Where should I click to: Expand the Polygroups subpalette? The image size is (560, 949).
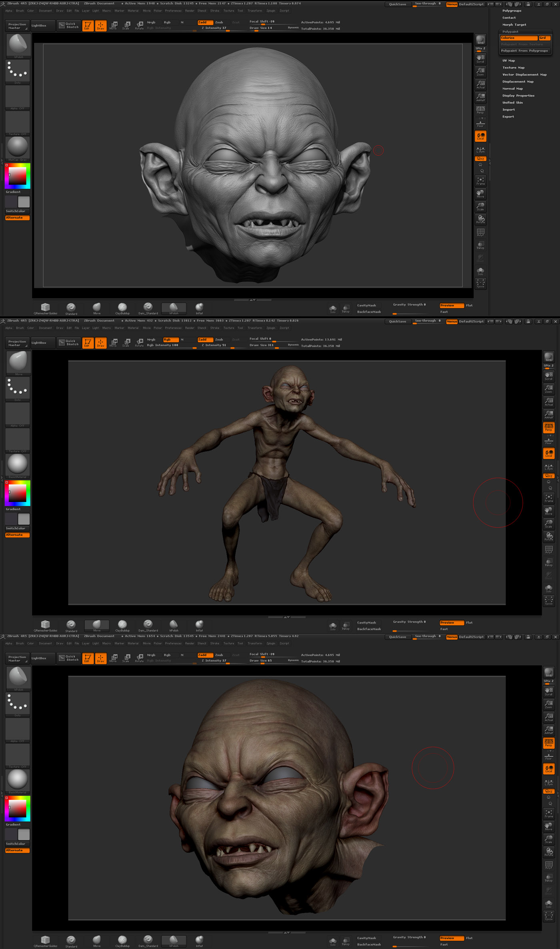[512, 11]
